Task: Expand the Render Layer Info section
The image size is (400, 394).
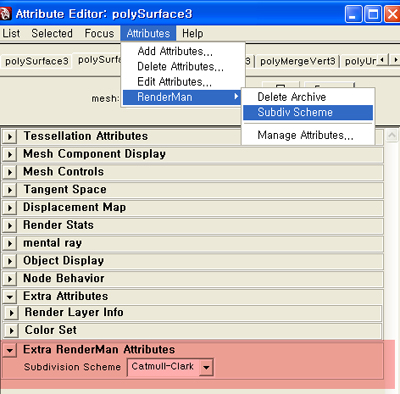Action: pos(11,313)
